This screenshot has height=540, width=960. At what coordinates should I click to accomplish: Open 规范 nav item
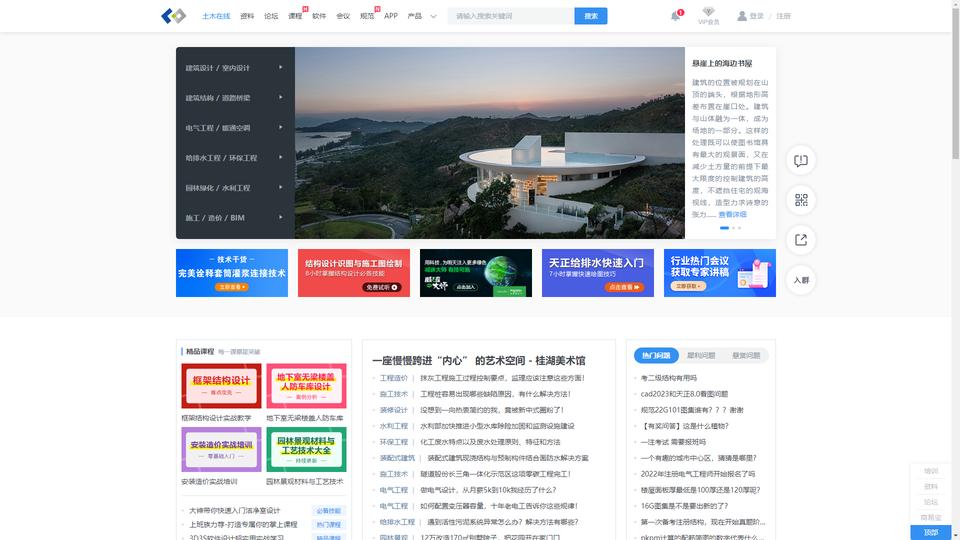pos(367,16)
